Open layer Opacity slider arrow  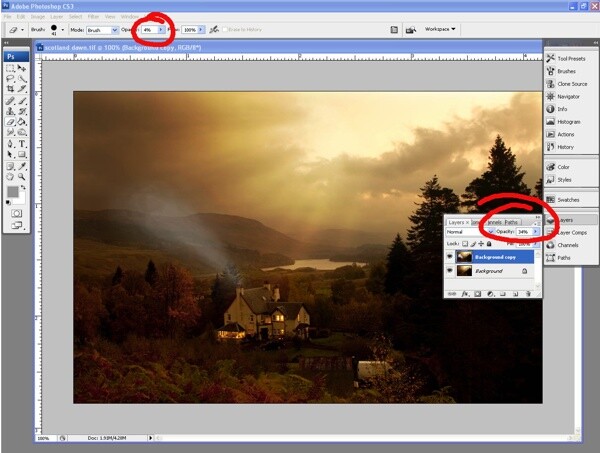[x=535, y=231]
